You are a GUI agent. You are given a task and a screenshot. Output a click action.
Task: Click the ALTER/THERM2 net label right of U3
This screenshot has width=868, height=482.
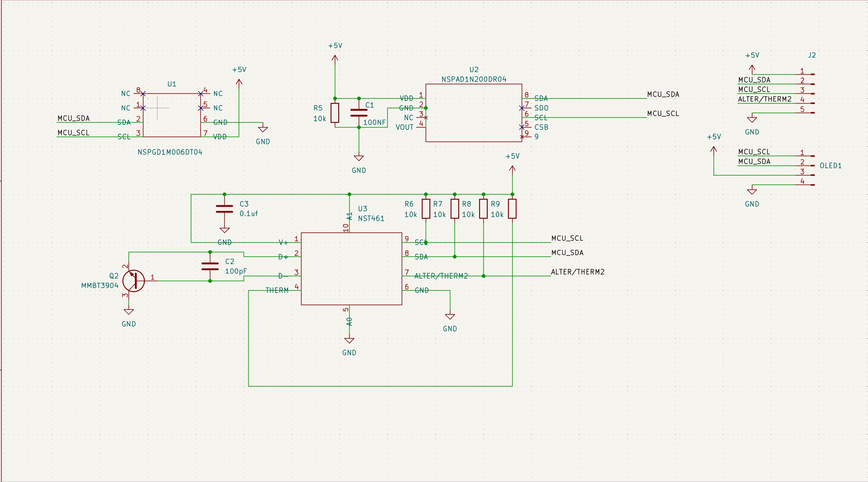(578, 272)
